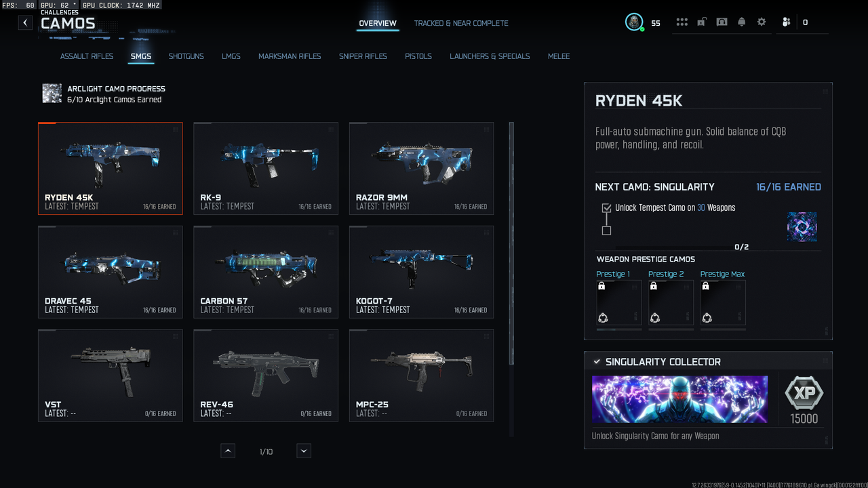Click the Prestige 1 progress bar
Image resolution: width=868 pixels, height=488 pixels.
pos(619,330)
